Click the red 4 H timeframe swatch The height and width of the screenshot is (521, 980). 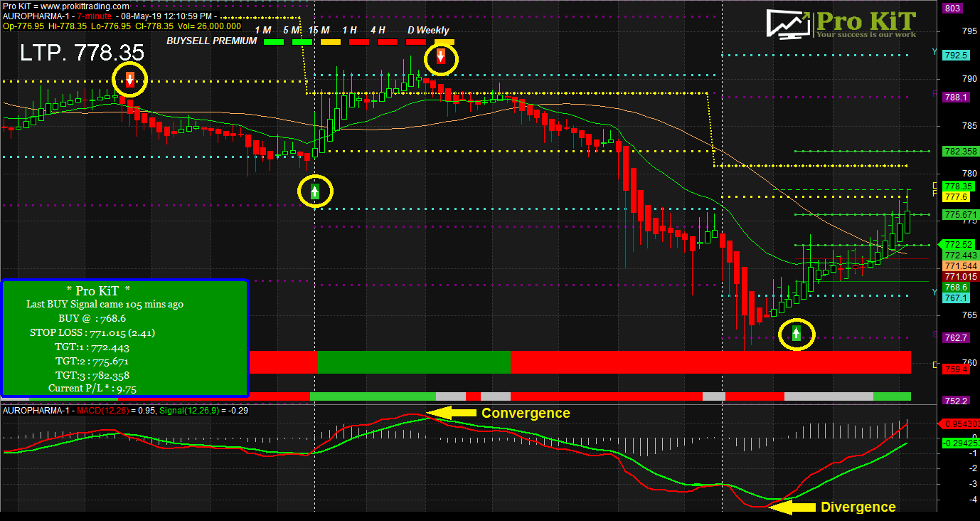(387, 42)
